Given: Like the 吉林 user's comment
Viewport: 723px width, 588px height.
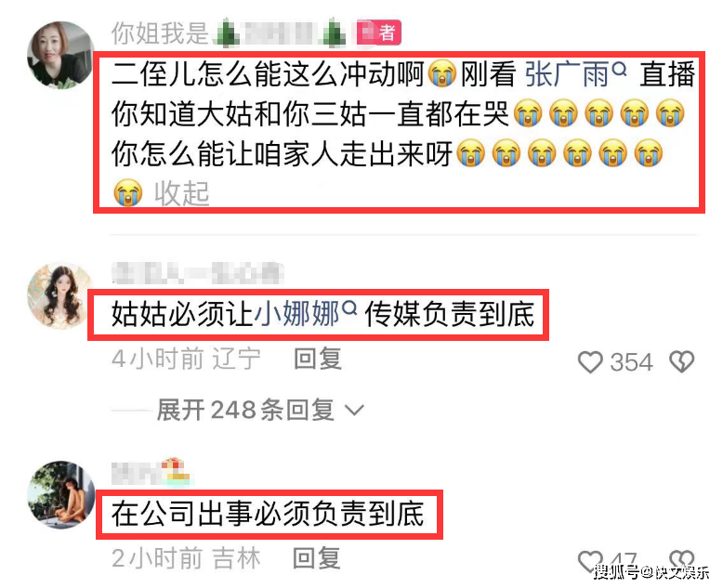Looking at the screenshot, I should click(x=590, y=561).
